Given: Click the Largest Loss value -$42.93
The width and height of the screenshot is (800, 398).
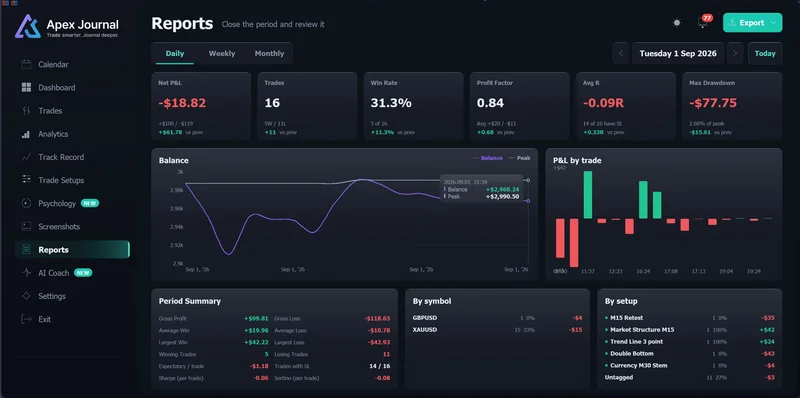Looking at the screenshot, I should [379, 342].
